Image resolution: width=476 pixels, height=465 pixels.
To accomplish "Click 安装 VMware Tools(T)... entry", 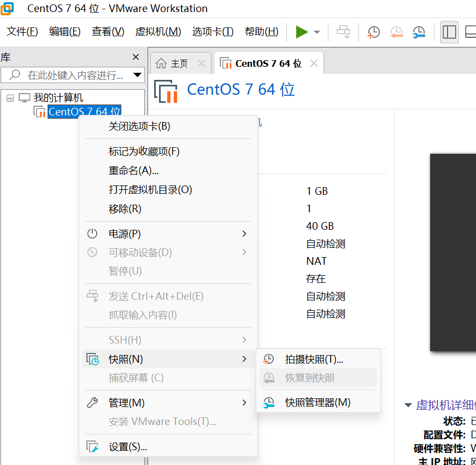I will click(168, 422).
